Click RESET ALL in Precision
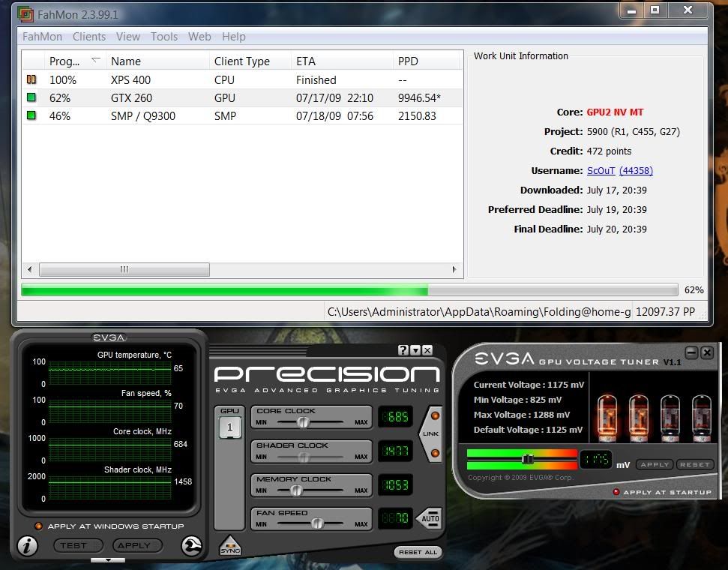 418,552
